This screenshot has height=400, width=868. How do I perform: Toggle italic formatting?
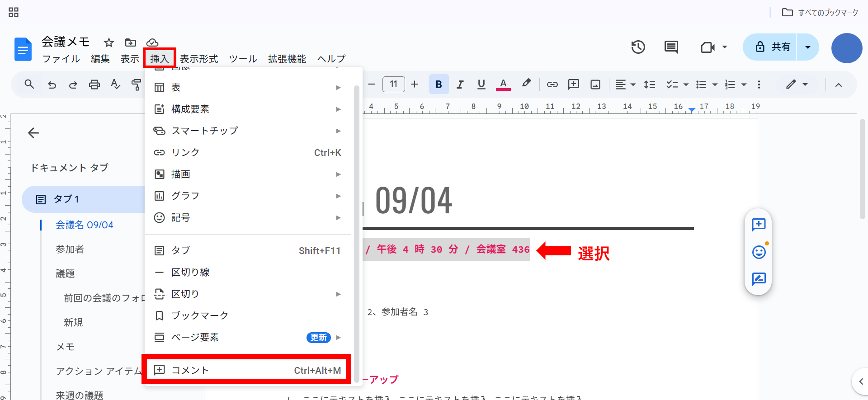click(x=460, y=85)
